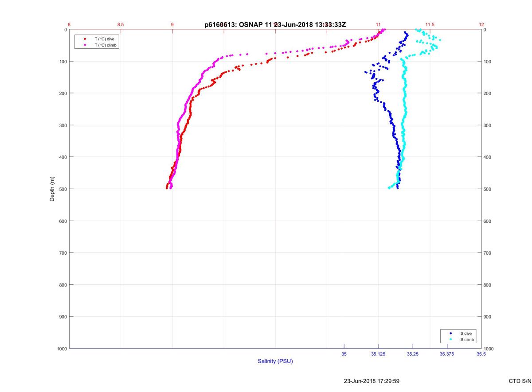
Task: Click the 'T (°C) climb' legend label
Action: coord(106,45)
